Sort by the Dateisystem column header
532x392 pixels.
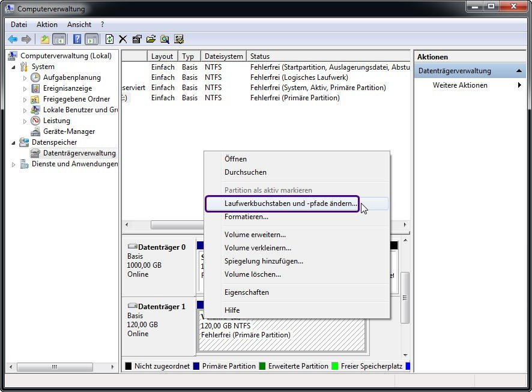[223, 56]
